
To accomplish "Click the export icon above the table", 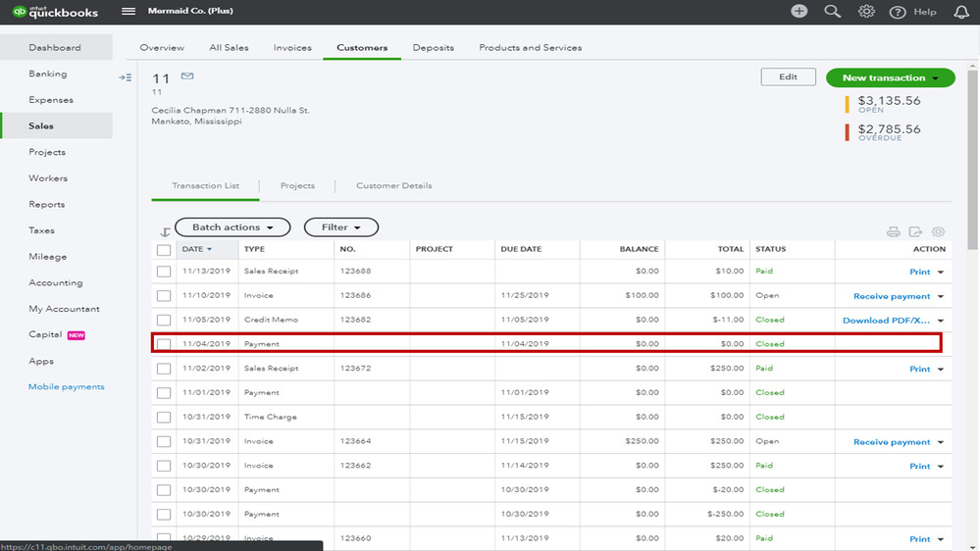I will coord(915,232).
